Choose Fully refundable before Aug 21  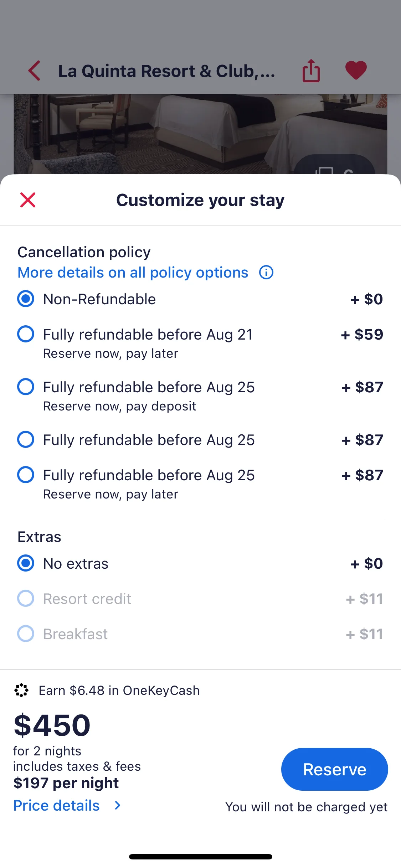[x=200, y=343]
